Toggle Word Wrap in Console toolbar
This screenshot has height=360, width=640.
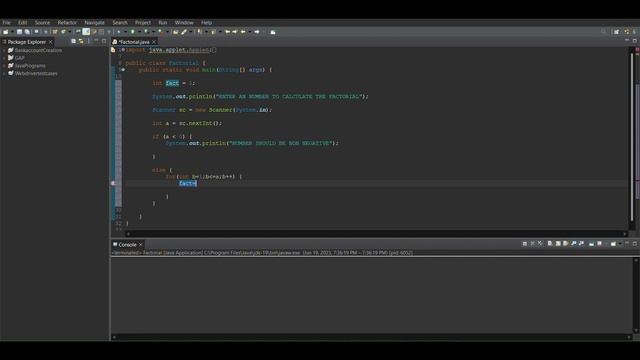pyautogui.click(x=565, y=244)
